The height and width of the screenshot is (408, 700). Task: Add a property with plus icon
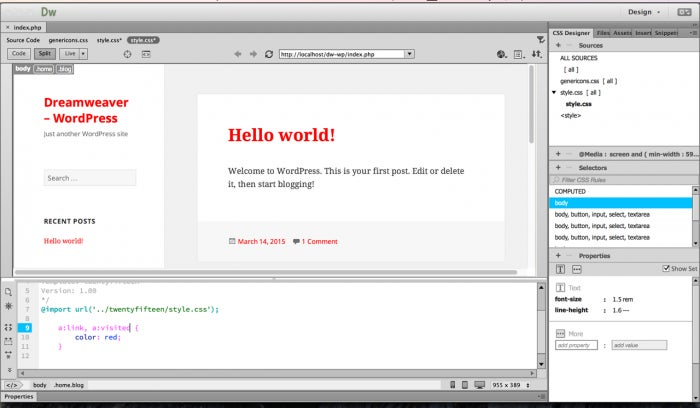pos(558,255)
